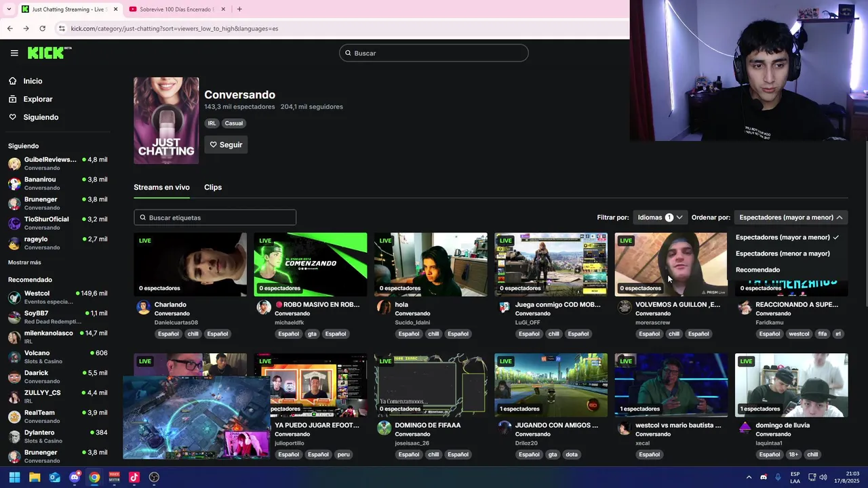Image resolution: width=868 pixels, height=488 pixels.
Task: Open the ROBO MASIVO EN ROB... stream thumbnail
Action: pyautogui.click(x=311, y=264)
